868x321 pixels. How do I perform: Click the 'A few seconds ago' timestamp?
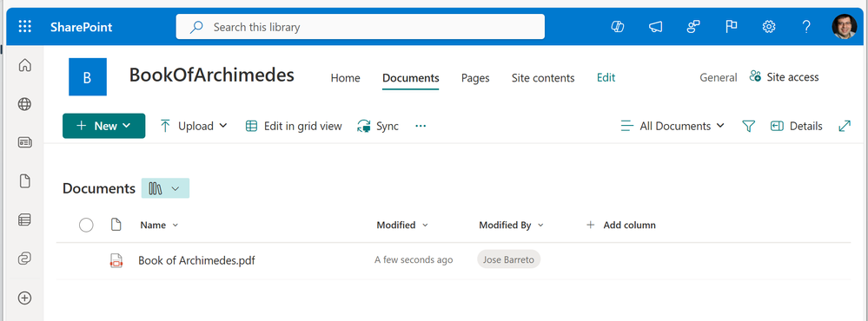[414, 259]
